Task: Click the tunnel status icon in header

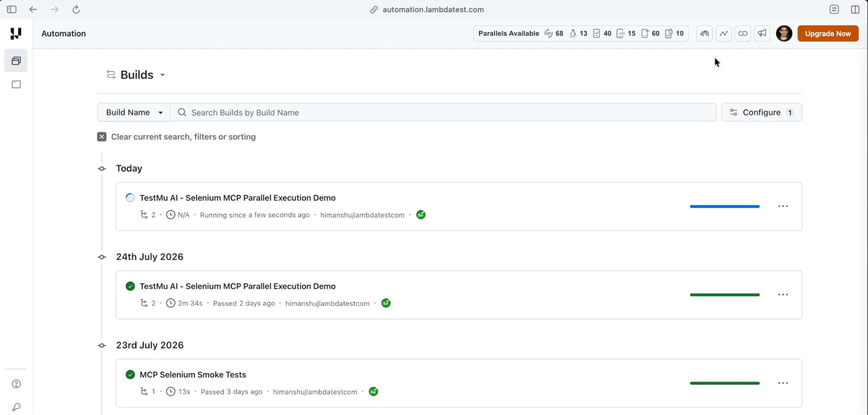Action: pyautogui.click(x=704, y=33)
